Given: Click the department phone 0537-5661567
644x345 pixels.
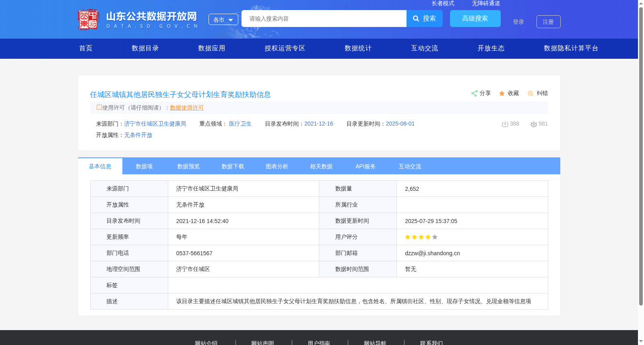Looking at the screenshot, I should 194,253.
